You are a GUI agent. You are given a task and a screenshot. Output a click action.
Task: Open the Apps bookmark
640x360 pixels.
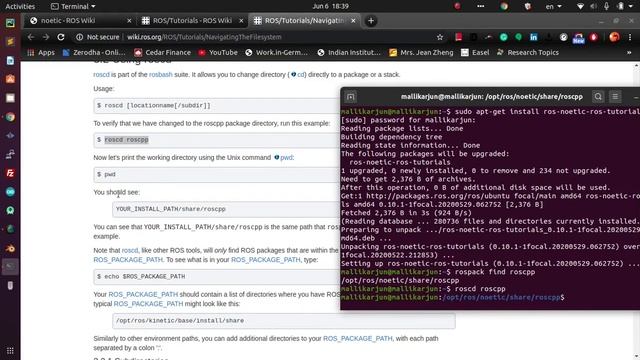coord(41,53)
